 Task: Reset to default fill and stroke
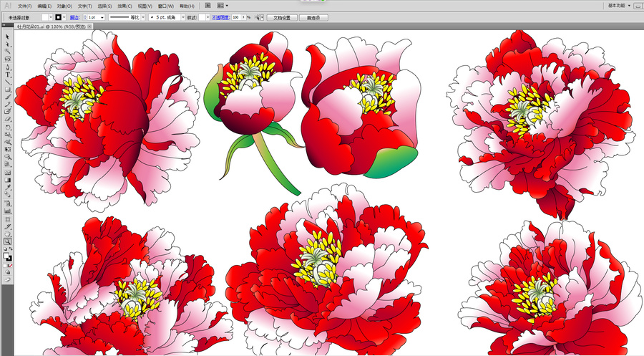(5, 249)
